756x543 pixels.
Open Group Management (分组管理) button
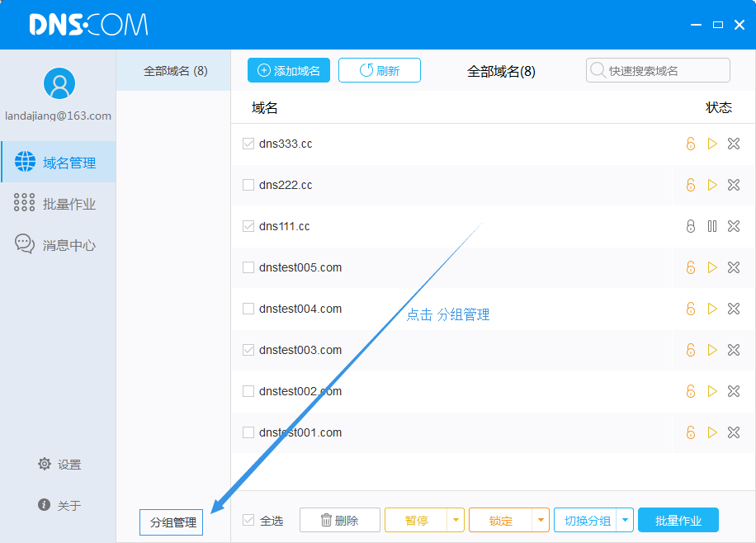tap(172, 522)
